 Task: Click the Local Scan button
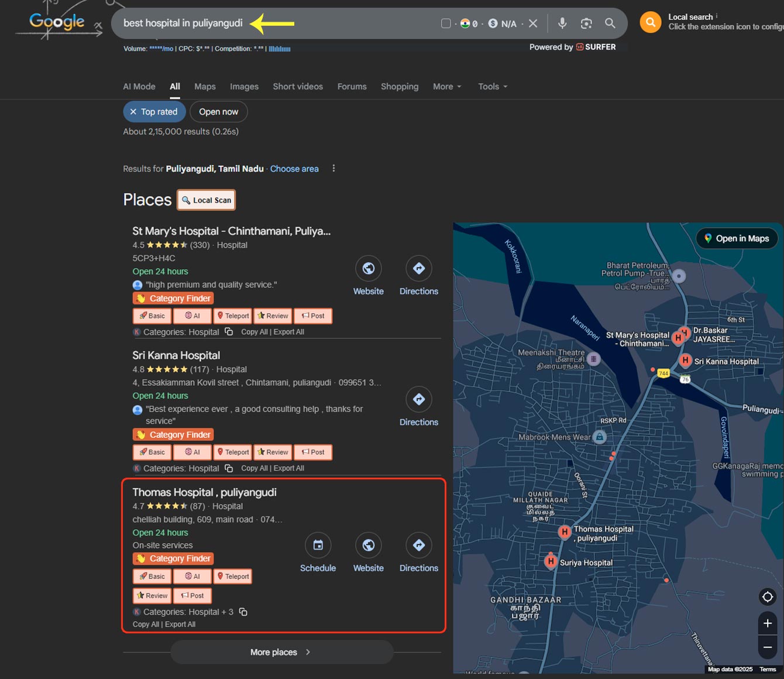click(207, 200)
